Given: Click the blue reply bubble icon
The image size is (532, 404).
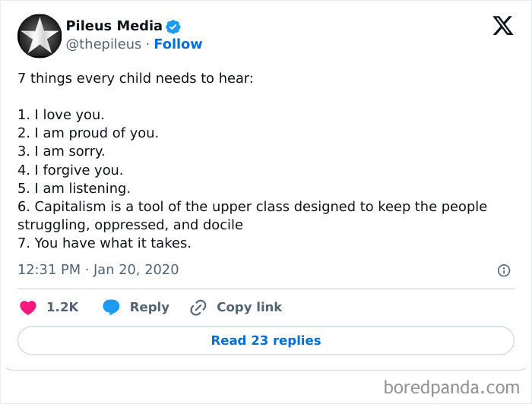Looking at the screenshot, I should pos(112,308).
